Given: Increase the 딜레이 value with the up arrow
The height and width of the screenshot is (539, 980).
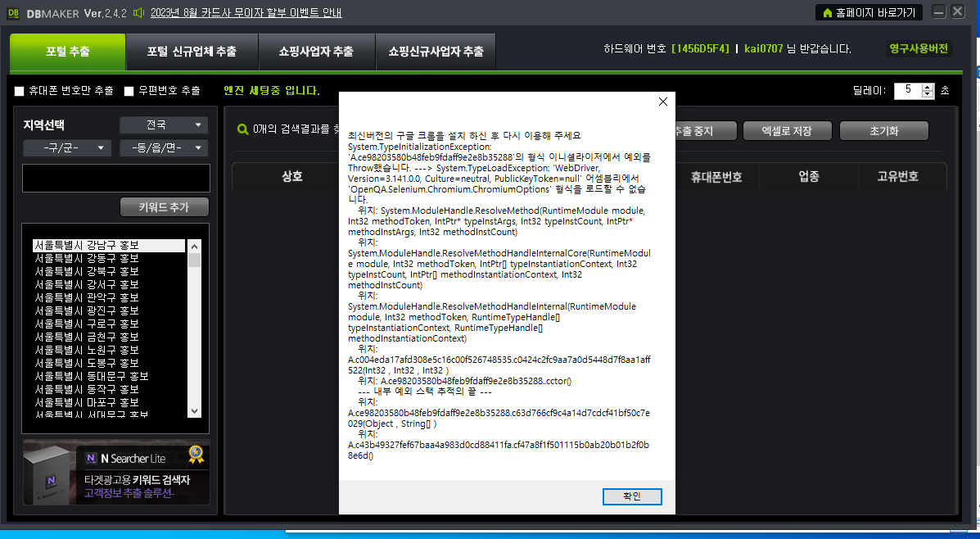Looking at the screenshot, I should point(928,86).
